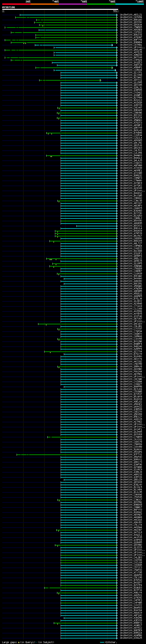Open hit UniRef100_Q93YH0
The width and height of the screenshot is (146, 644).
point(131,22)
